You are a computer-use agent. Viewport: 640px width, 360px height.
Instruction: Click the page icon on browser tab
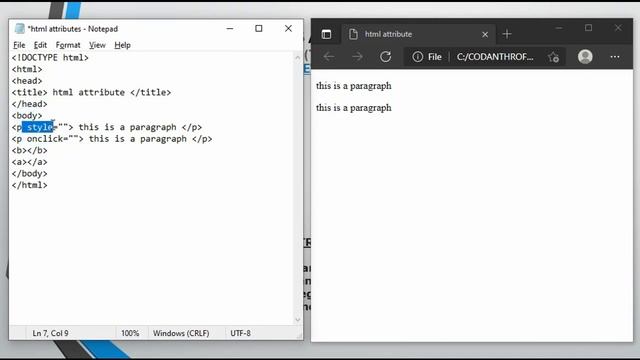click(x=353, y=34)
